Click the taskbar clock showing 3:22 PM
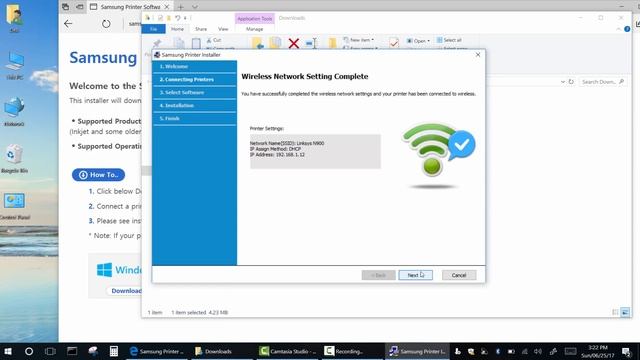 tap(598, 351)
